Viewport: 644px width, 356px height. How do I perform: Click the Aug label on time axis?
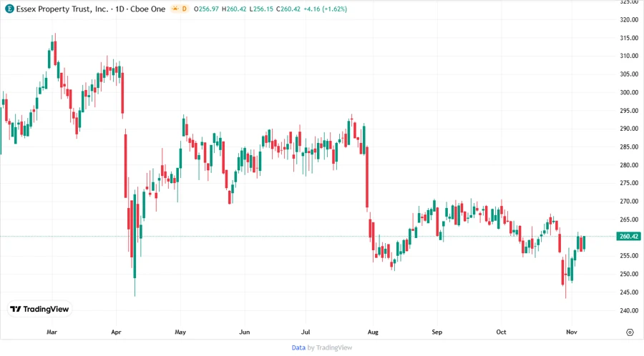tap(373, 332)
